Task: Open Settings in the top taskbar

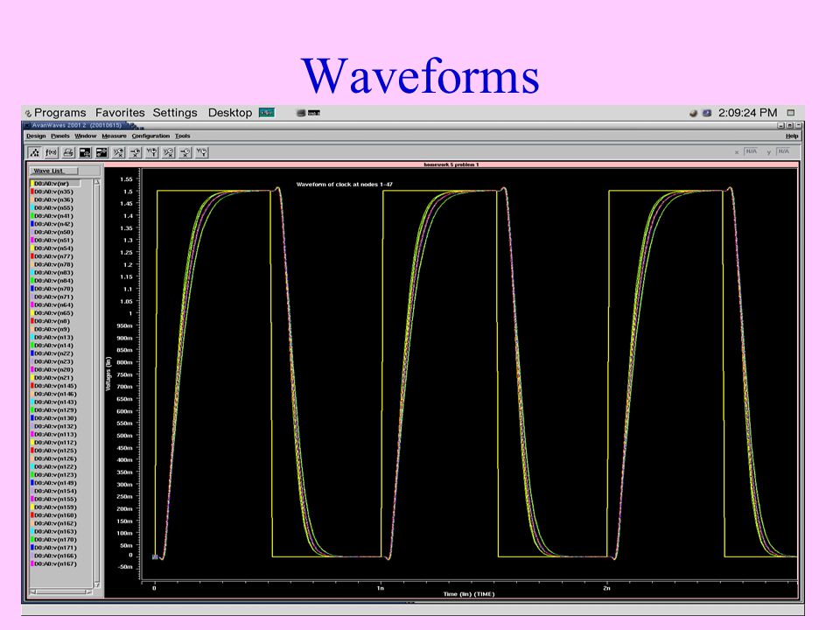Action: click(x=175, y=113)
